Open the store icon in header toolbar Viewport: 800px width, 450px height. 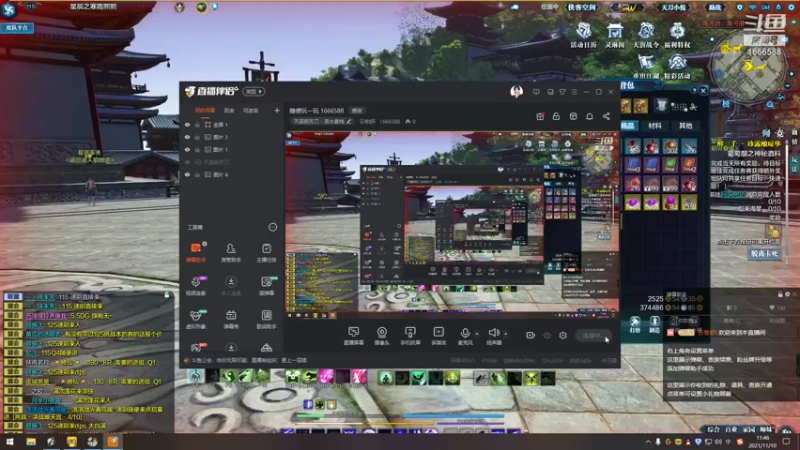point(573,116)
